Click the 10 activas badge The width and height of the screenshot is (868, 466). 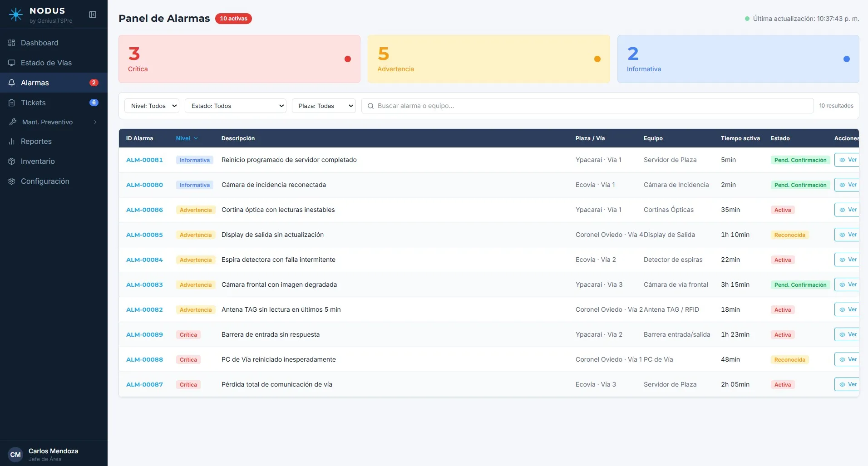pos(233,19)
